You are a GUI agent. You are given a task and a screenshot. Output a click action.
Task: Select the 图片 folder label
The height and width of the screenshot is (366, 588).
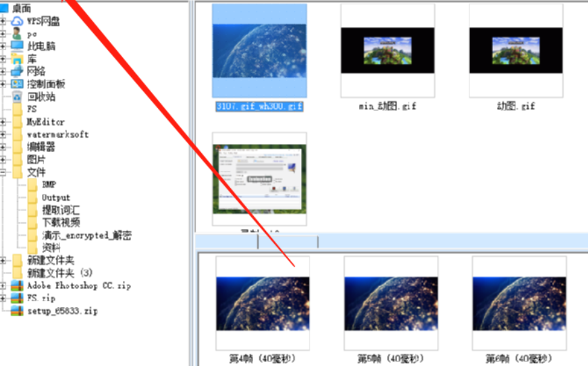[36, 159]
